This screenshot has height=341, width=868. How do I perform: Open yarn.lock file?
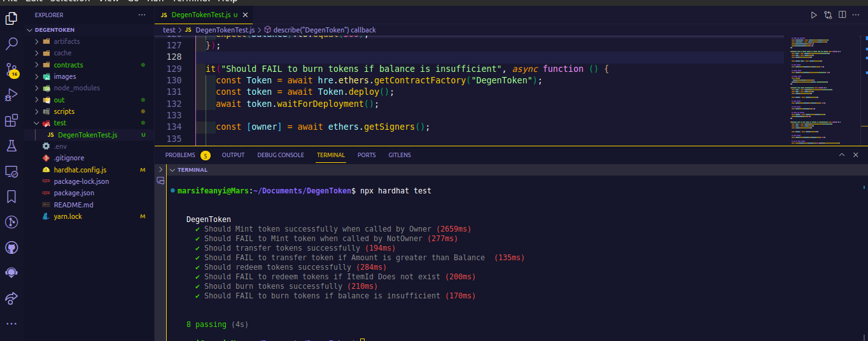click(89, 216)
